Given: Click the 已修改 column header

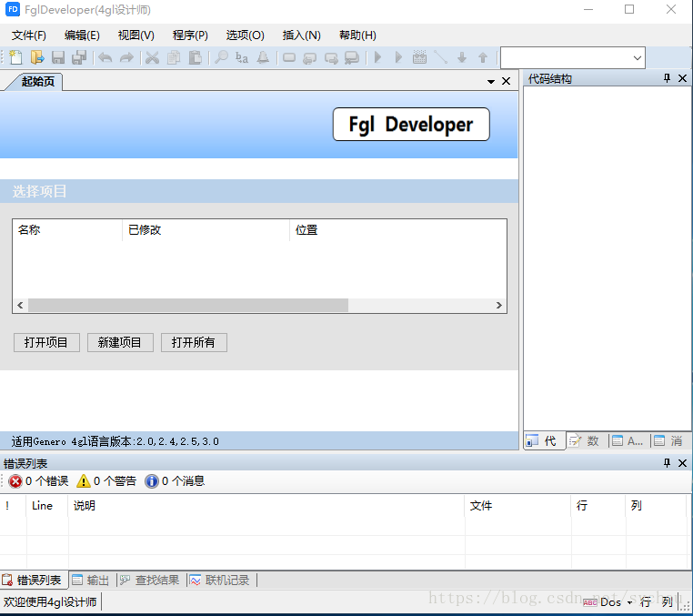Looking at the screenshot, I should coord(206,230).
